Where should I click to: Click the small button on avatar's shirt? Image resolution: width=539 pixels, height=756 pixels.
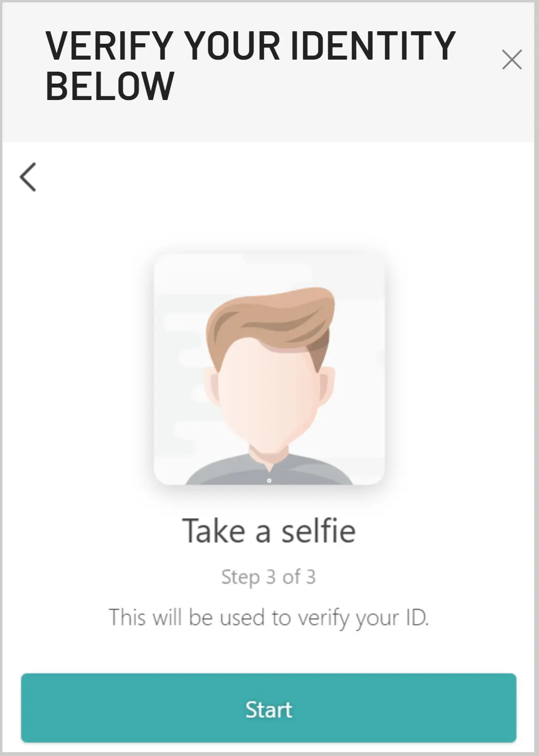click(269, 480)
